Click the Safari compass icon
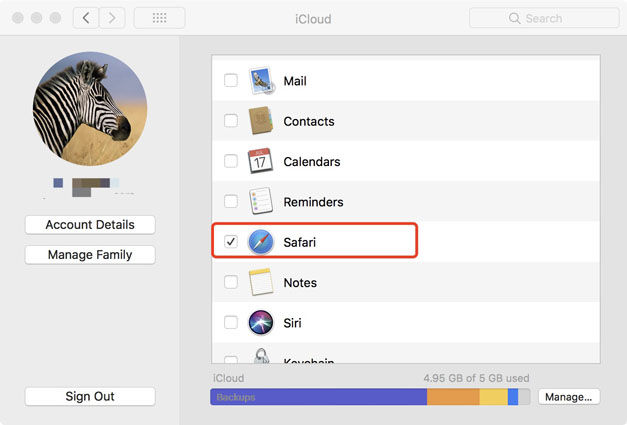Viewport: 627px width, 425px height. (261, 242)
